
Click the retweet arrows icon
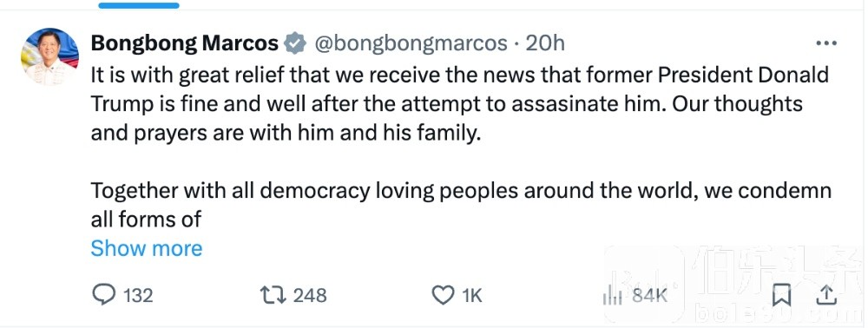pyautogui.click(x=273, y=295)
